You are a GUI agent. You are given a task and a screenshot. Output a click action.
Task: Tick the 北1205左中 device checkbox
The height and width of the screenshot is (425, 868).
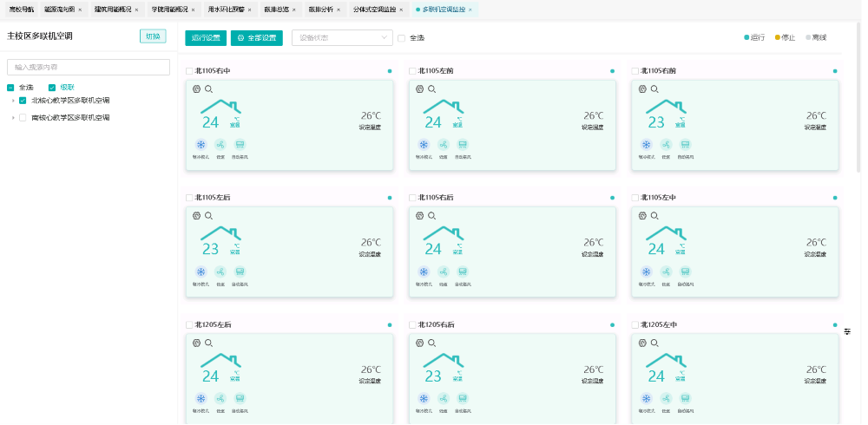(x=635, y=325)
